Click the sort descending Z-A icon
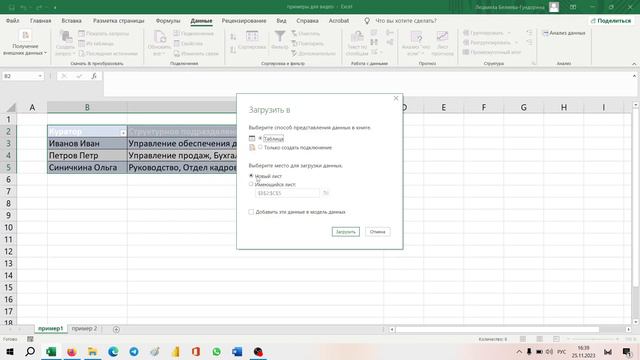 (233, 50)
